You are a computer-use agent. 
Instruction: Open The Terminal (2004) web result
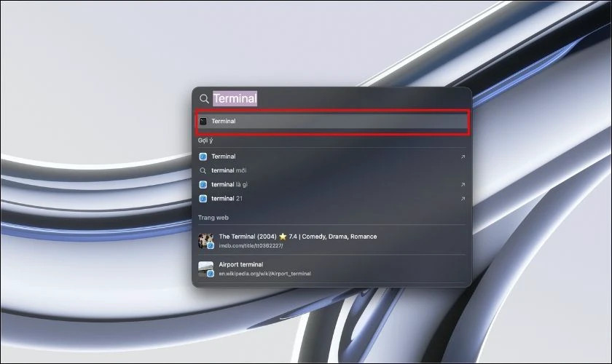(x=297, y=237)
